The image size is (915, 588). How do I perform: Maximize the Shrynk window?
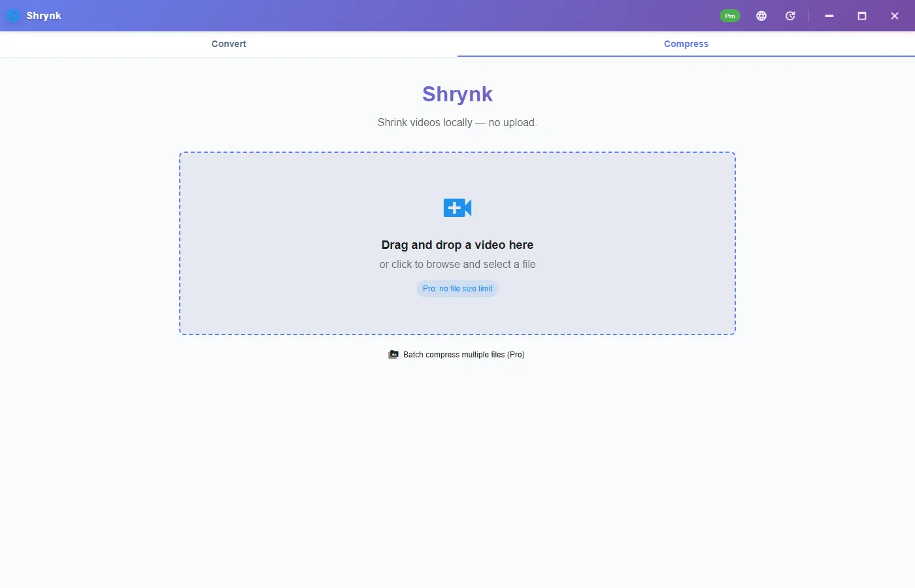tap(862, 16)
